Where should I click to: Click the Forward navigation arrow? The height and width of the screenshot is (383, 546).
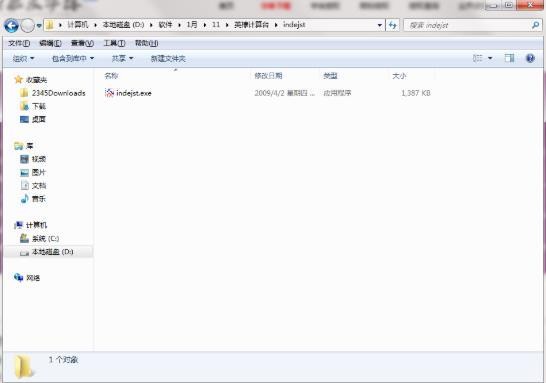click(x=27, y=25)
